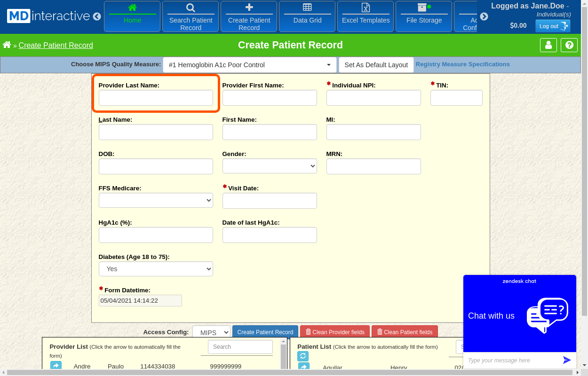The height and width of the screenshot is (376, 588).
Task: Go to Data Grid in navigation
Action: tap(307, 16)
